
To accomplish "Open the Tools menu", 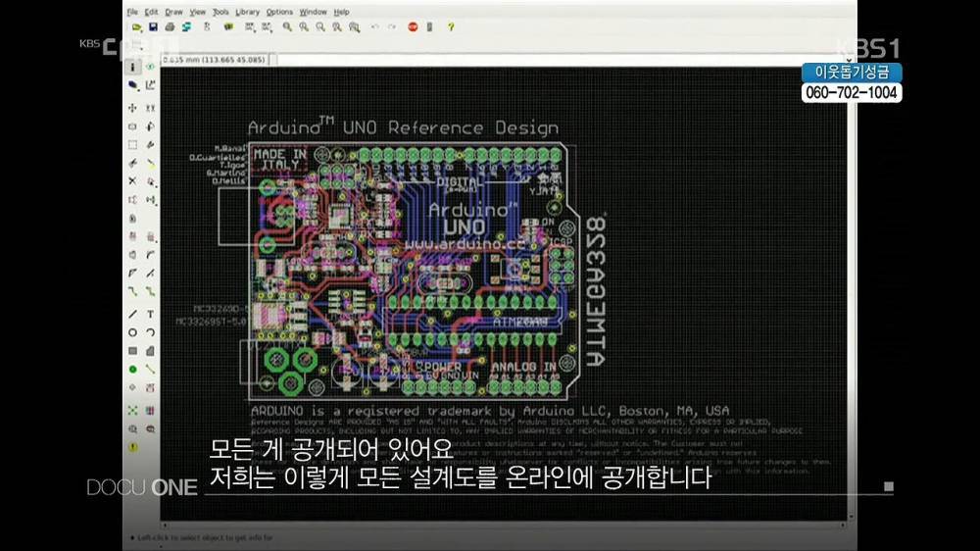I will point(220,12).
